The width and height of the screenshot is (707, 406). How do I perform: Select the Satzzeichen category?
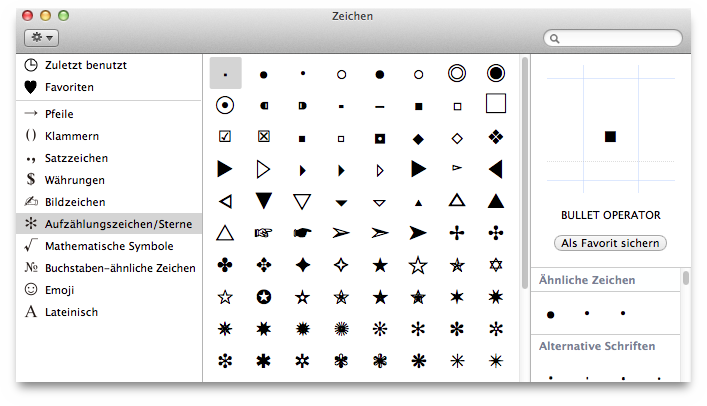coord(109,158)
